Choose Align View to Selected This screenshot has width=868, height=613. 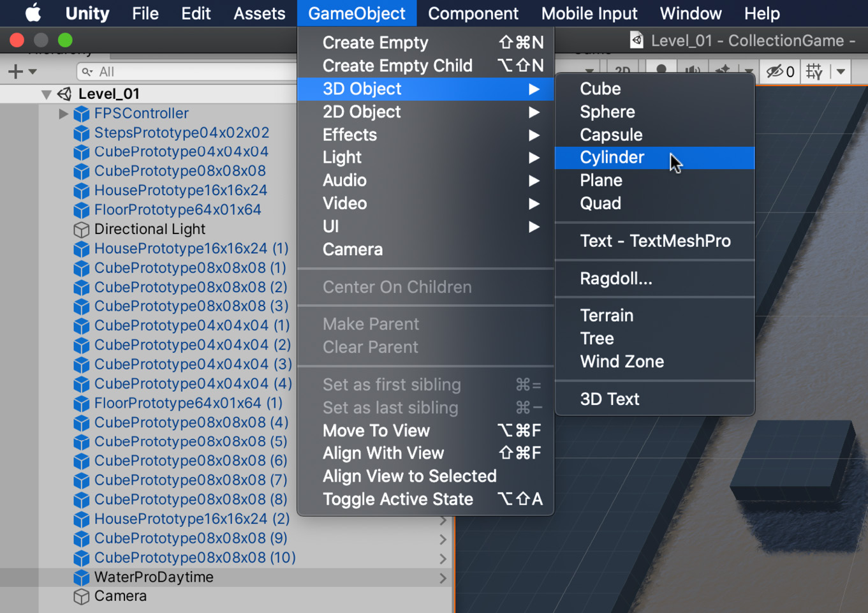click(x=425, y=476)
